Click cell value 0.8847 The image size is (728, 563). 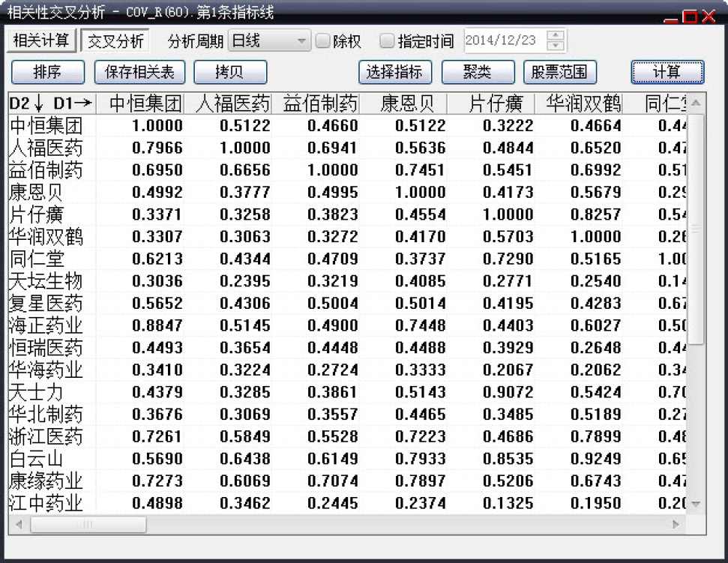click(x=157, y=325)
